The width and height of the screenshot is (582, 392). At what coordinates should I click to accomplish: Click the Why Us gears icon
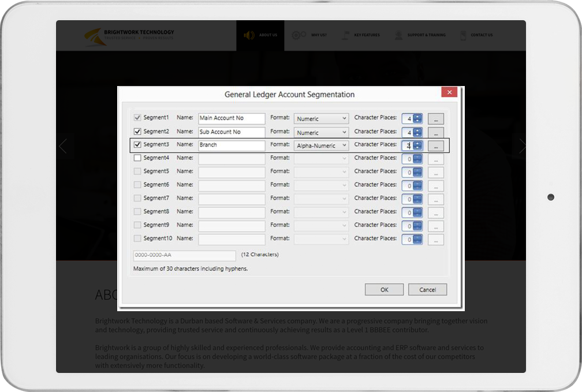pyautogui.click(x=299, y=35)
